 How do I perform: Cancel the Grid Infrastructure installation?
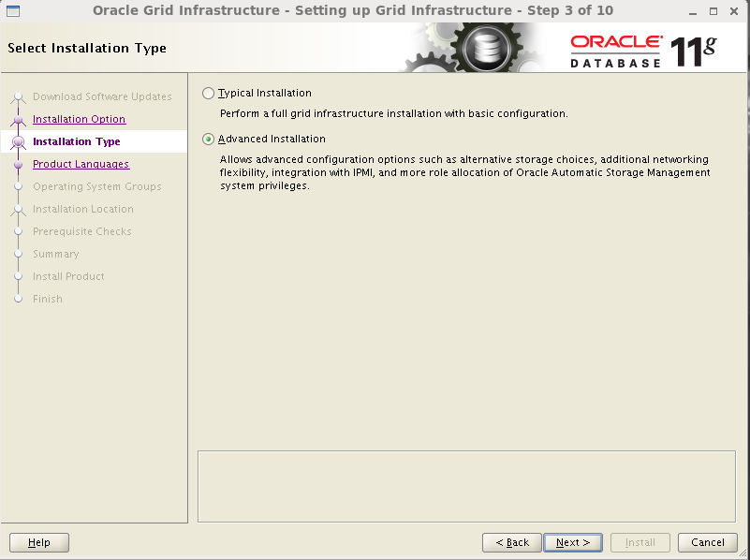tap(708, 542)
